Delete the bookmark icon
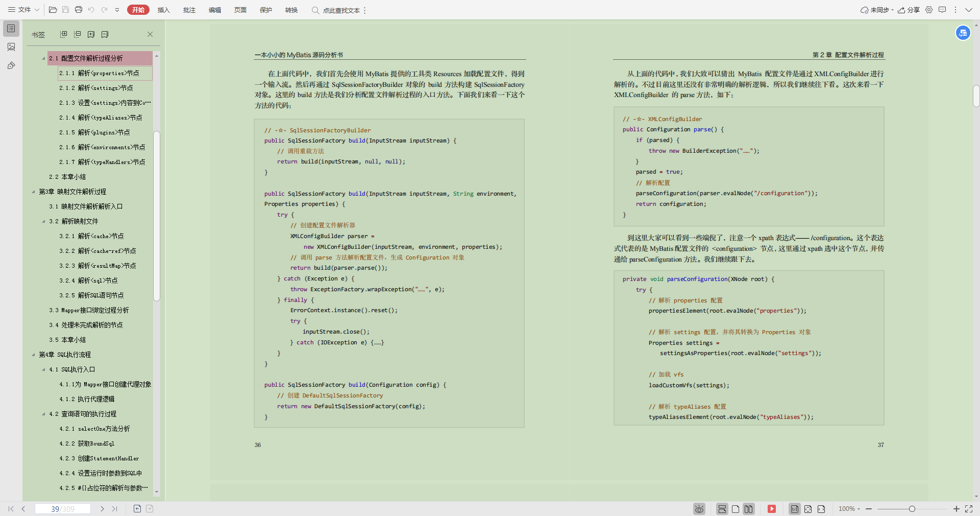Screen dimensions: 980x516 point(105,34)
